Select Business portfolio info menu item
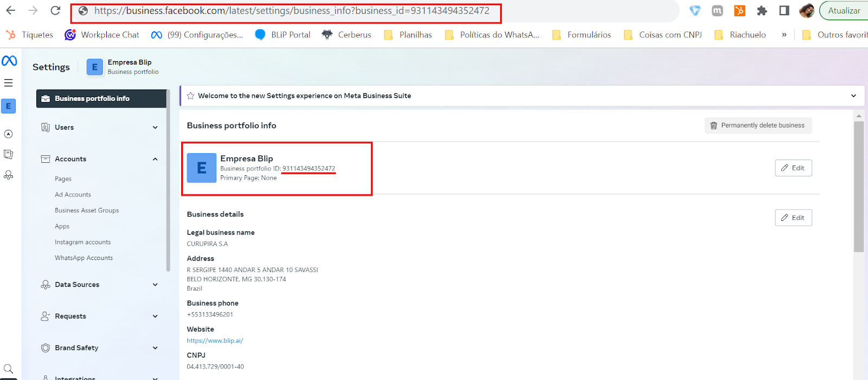 pos(101,99)
